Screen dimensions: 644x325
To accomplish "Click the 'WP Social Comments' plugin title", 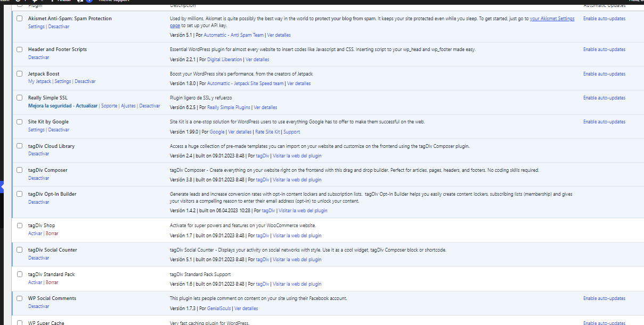I will coord(52,298).
